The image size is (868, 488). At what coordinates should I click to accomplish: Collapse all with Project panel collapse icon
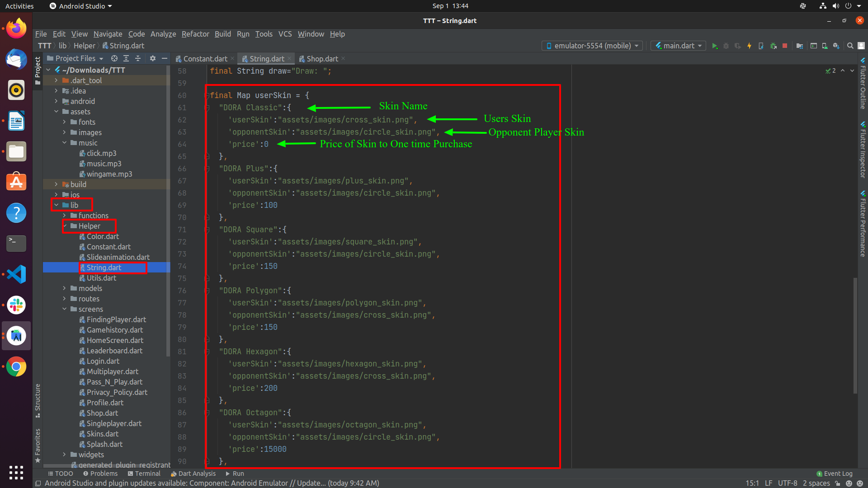pyautogui.click(x=138, y=59)
